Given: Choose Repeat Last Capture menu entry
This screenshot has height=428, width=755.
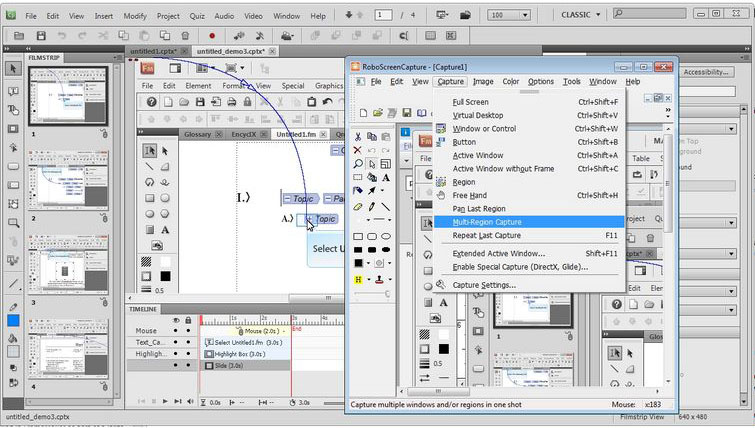Looking at the screenshot, I should point(529,235).
